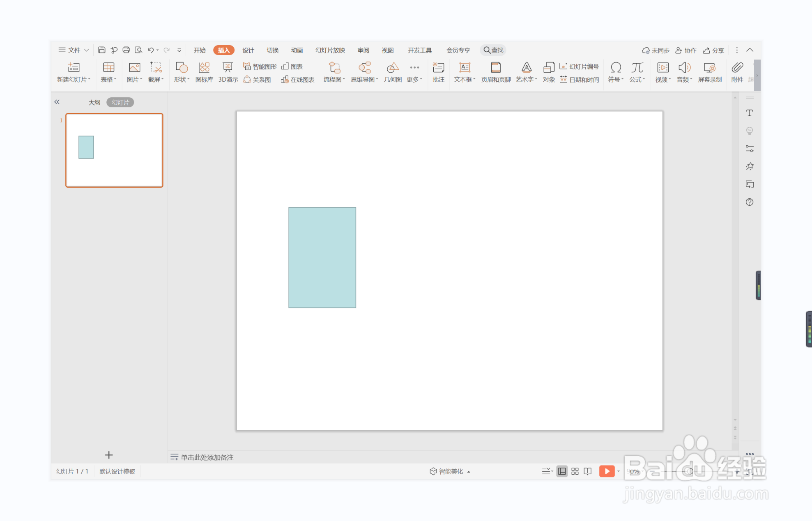This screenshot has width=812, height=521.
Task: Switch to the 设计 ribbon tab
Action: (x=248, y=50)
